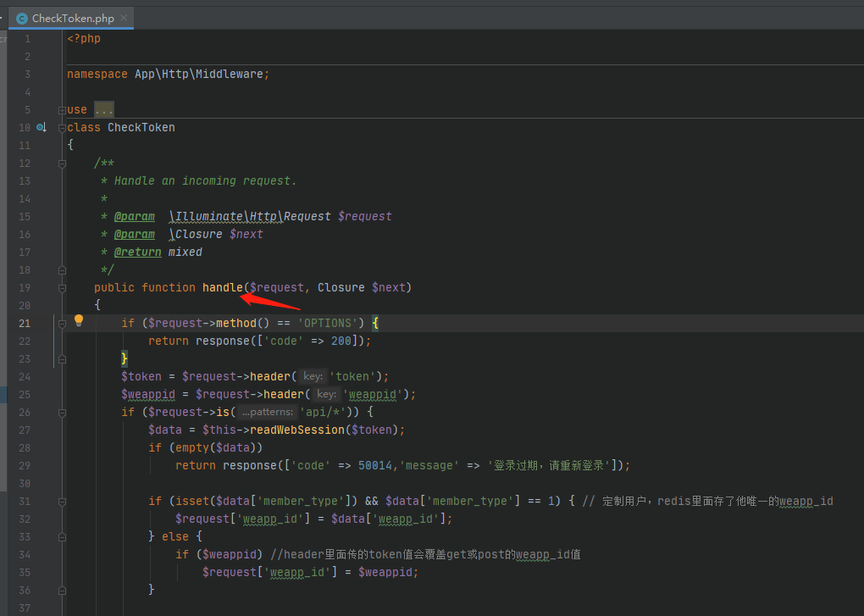Screen dimensions: 864x616
Task: Click the lightbulb quick-fix icon
Action: click(x=79, y=321)
